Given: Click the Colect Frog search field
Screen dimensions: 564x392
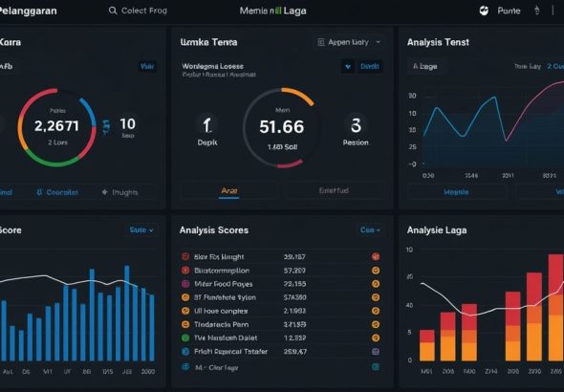Looking at the screenshot, I should pyautogui.click(x=139, y=11).
